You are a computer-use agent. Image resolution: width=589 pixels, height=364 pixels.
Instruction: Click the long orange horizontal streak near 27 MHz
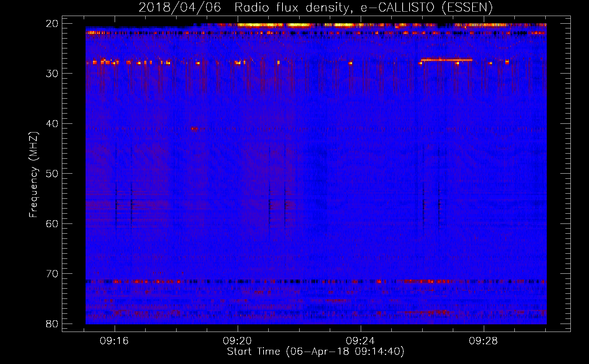(447, 60)
